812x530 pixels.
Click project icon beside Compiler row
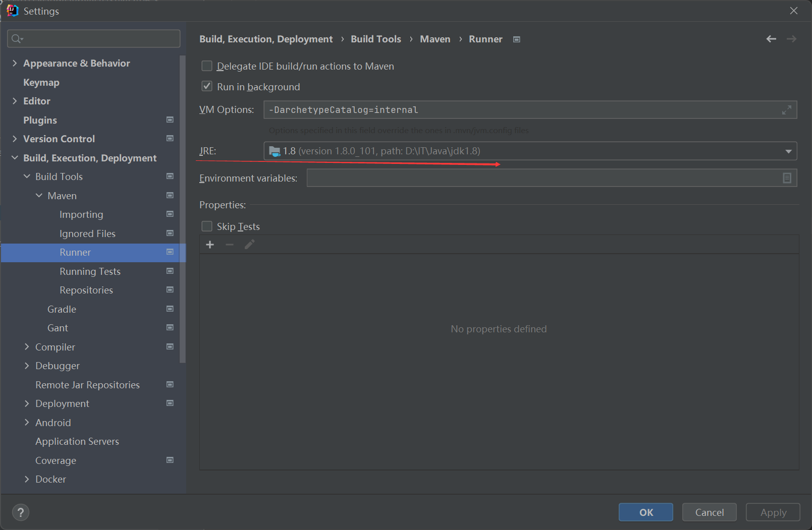170,346
